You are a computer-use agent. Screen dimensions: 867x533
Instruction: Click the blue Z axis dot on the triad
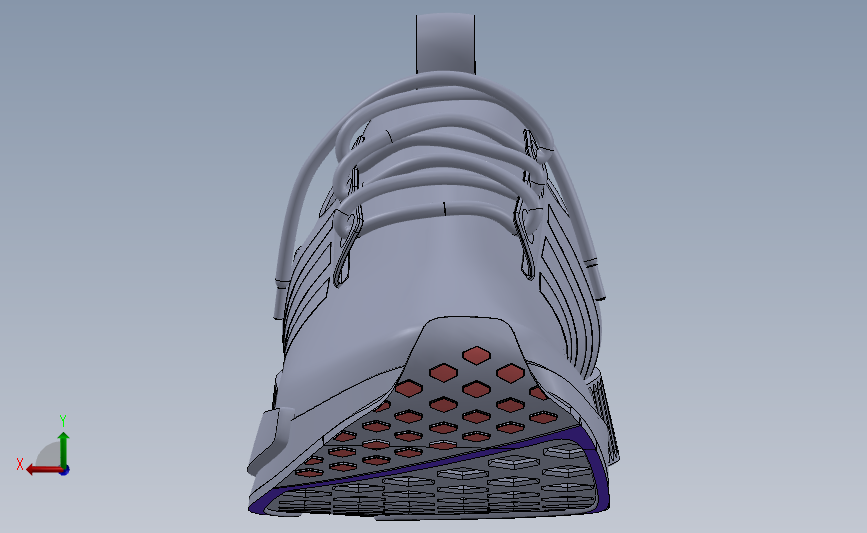point(65,471)
